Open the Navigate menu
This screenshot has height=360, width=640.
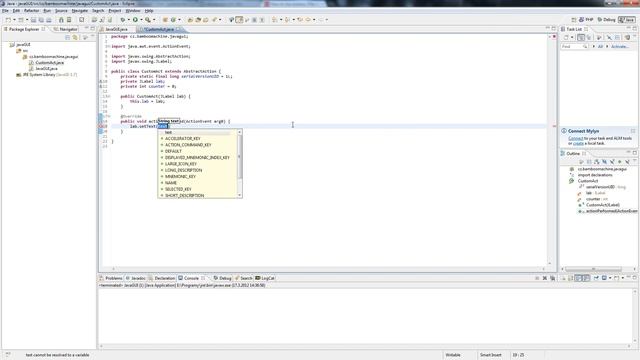[80, 11]
